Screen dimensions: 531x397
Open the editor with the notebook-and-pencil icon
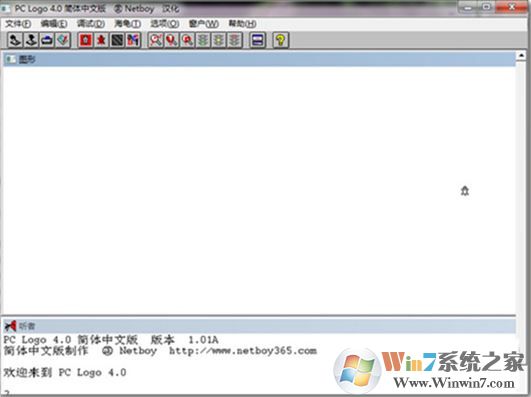63,40
